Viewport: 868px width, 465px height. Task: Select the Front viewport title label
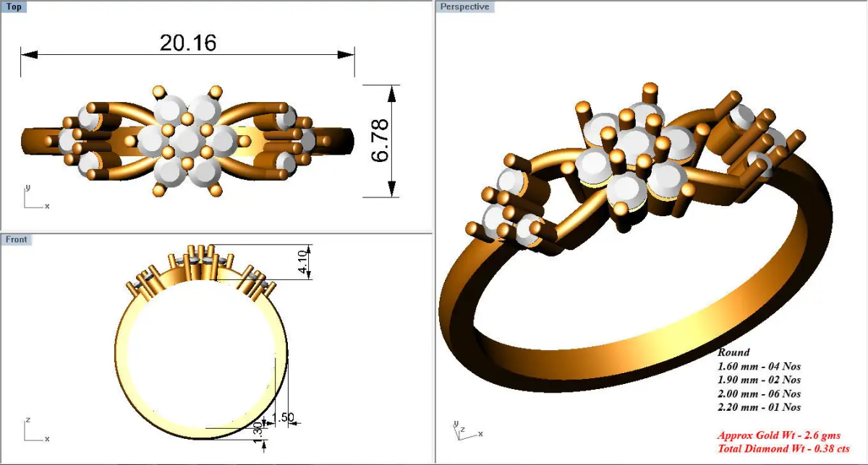(17, 239)
